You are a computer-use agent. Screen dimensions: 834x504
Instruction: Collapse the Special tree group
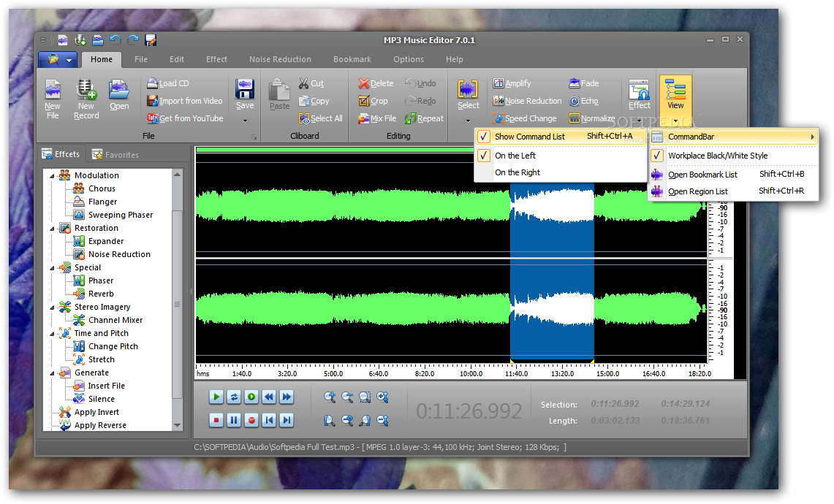pos(52,267)
